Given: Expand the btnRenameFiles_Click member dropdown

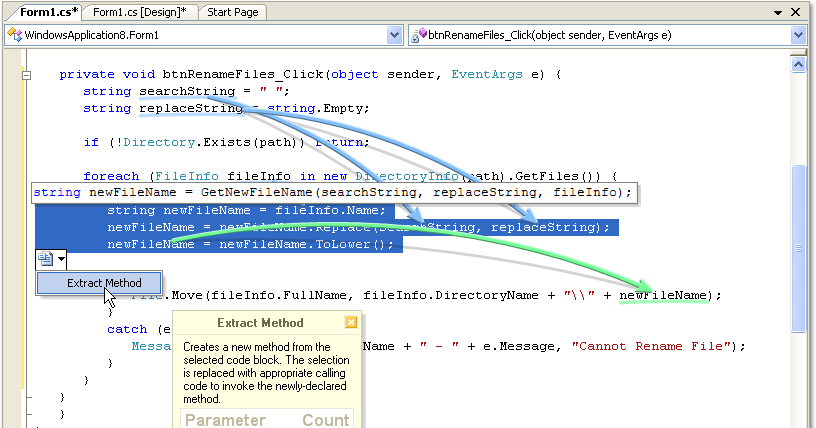Looking at the screenshot, I should click(797, 35).
